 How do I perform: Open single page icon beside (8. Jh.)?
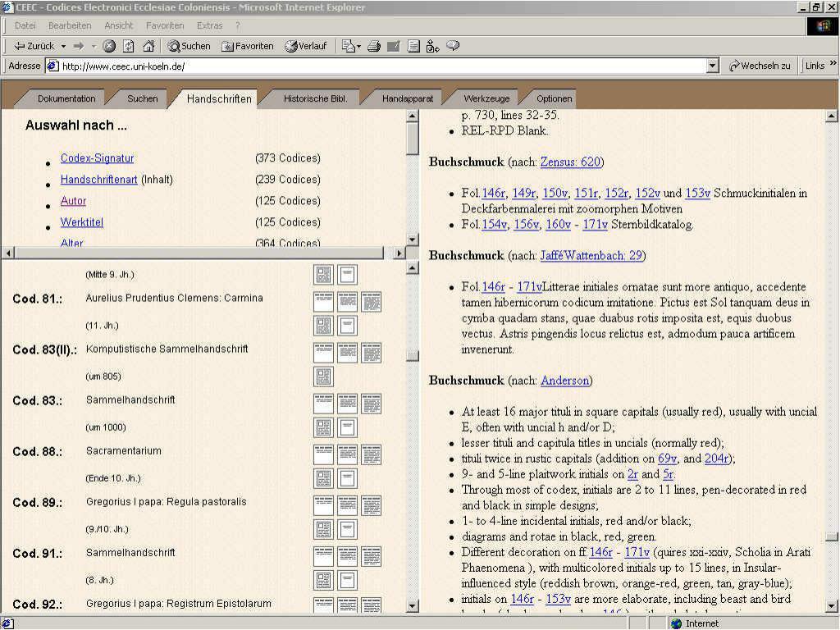tap(347, 580)
